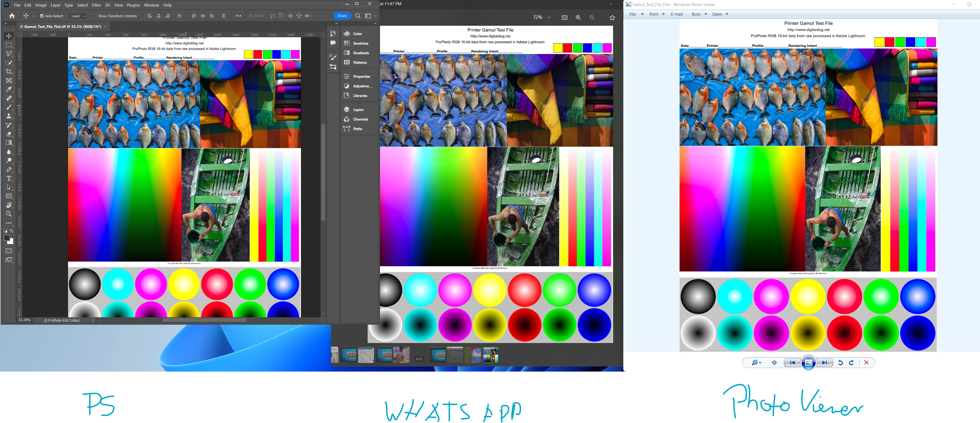Toggle Quick Mask mode in toolbar
Image resolution: width=980 pixels, height=423 pixels.
tap(9, 251)
